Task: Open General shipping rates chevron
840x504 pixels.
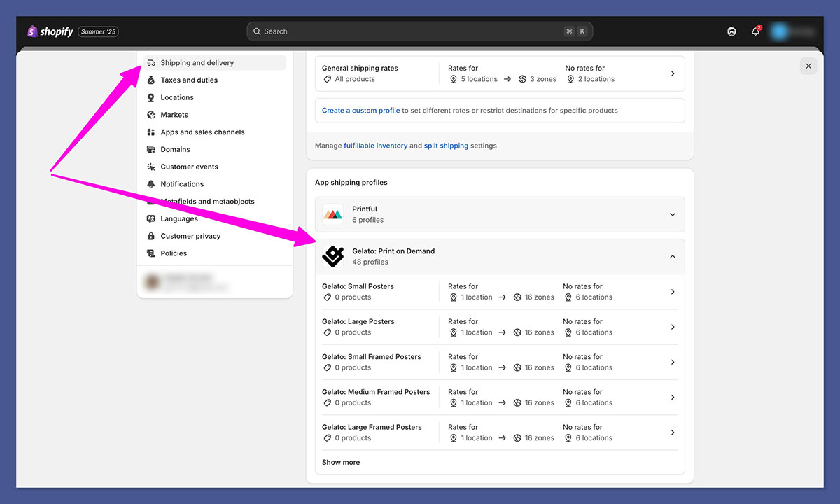Action: tap(673, 73)
